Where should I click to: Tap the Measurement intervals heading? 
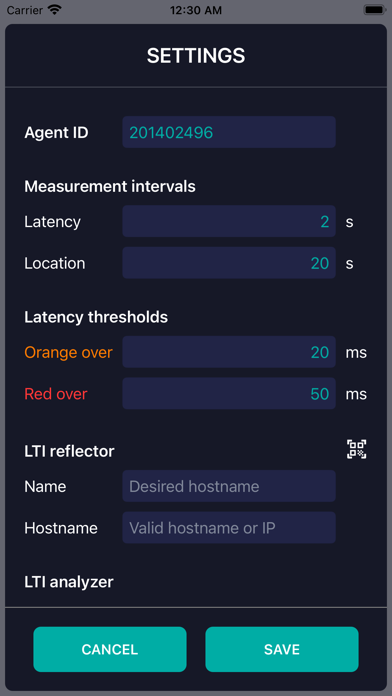(110, 187)
